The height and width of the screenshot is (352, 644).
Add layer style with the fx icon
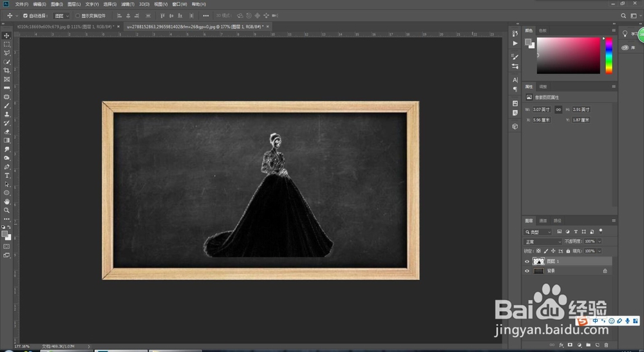561,345
